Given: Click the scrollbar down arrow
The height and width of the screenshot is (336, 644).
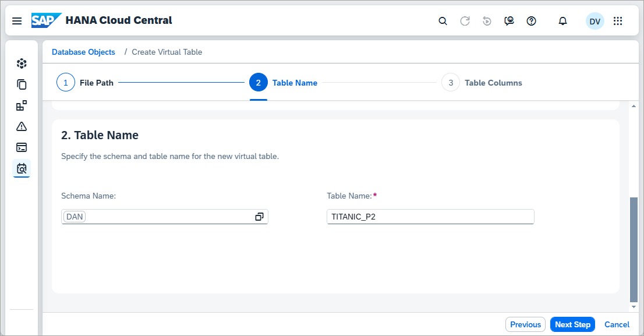Looking at the screenshot, I should pyautogui.click(x=634, y=307).
